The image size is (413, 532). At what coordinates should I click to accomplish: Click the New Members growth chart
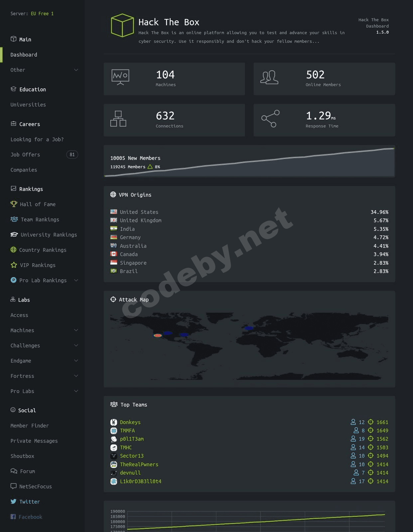pos(249,161)
